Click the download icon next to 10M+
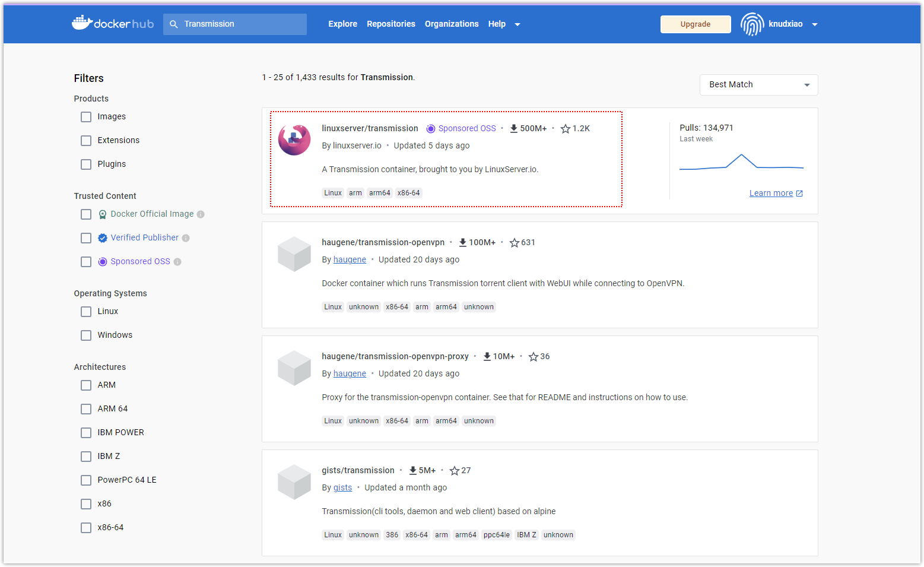 click(x=487, y=356)
